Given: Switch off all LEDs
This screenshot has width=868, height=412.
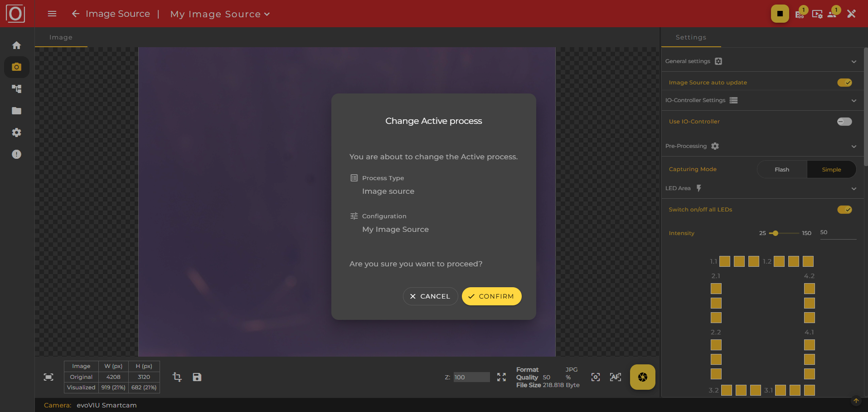Looking at the screenshot, I should pyautogui.click(x=845, y=210).
